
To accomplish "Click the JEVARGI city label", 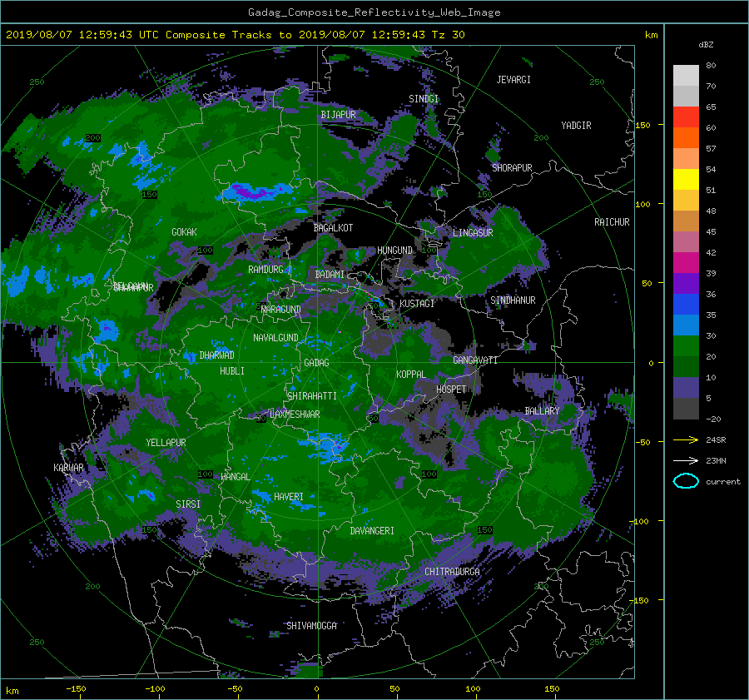I will (x=513, y=80).
